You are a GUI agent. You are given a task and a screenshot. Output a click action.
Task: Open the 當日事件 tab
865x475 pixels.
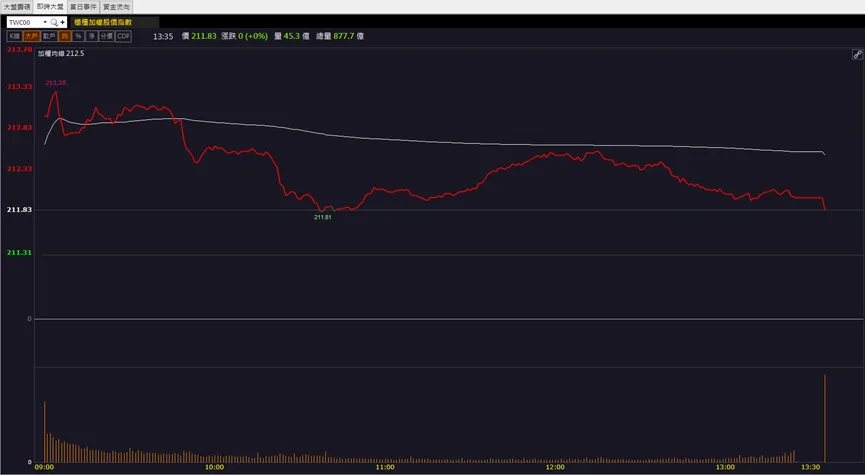(83, 7)
